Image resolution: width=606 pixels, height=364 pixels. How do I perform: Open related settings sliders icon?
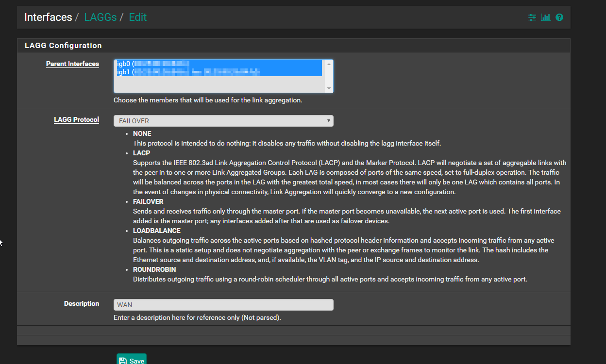tap(532, 17)
